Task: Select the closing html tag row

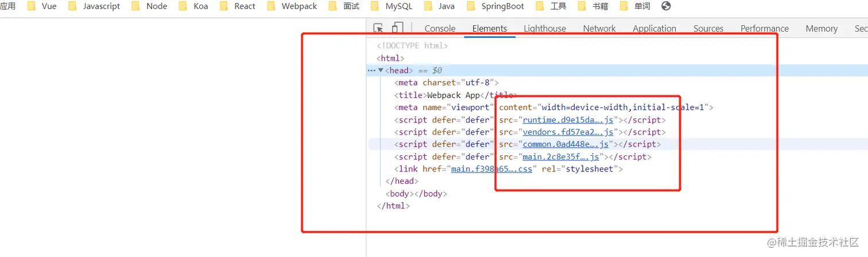Action: click(x=393, y=206)
